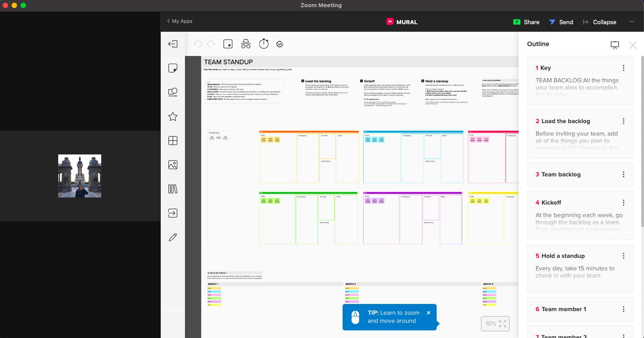Enter fullscreen using the icon beside zoom level
644x338 pixels.
click(503, 323)
